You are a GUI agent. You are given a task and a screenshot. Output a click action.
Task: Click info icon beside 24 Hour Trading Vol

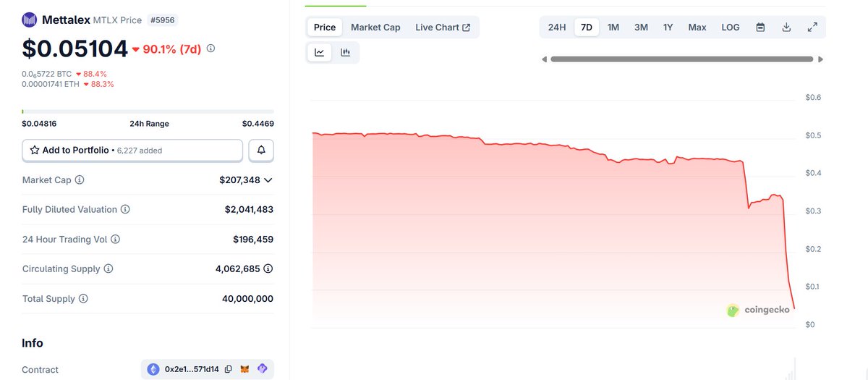coord(115,239)
